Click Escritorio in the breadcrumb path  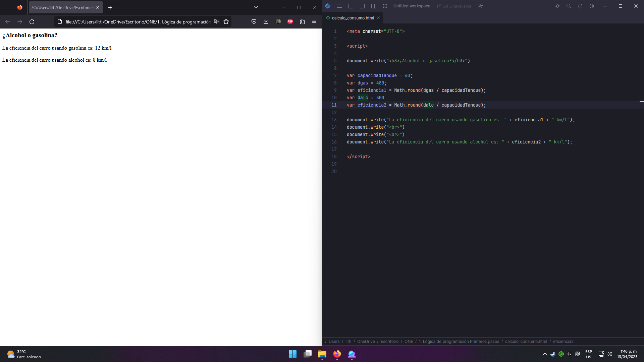[389, 342]
